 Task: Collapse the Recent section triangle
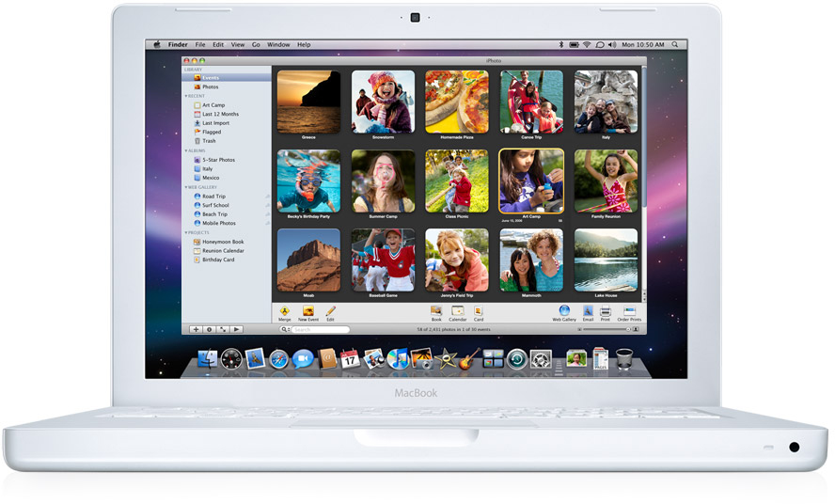[x=186, y=96]
